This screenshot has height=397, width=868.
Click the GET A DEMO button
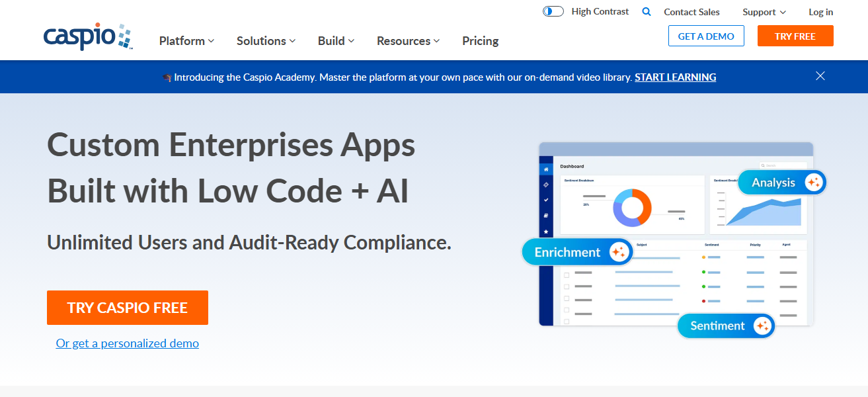[706, 36]
